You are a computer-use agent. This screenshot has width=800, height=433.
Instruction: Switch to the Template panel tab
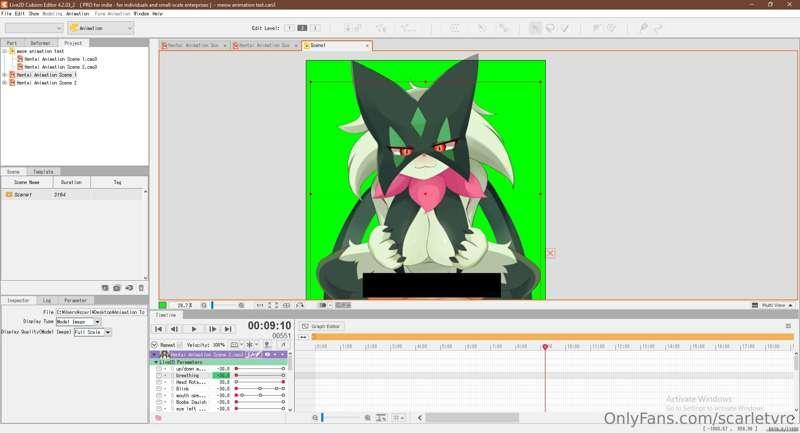[43, 172]
